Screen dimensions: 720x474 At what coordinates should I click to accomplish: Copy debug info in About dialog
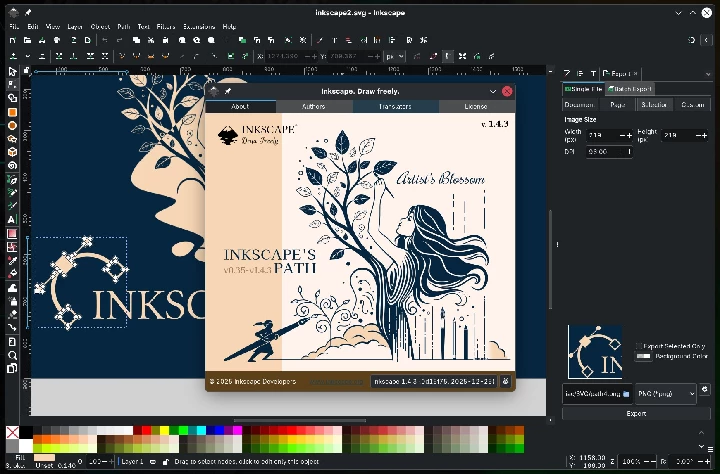506,381
